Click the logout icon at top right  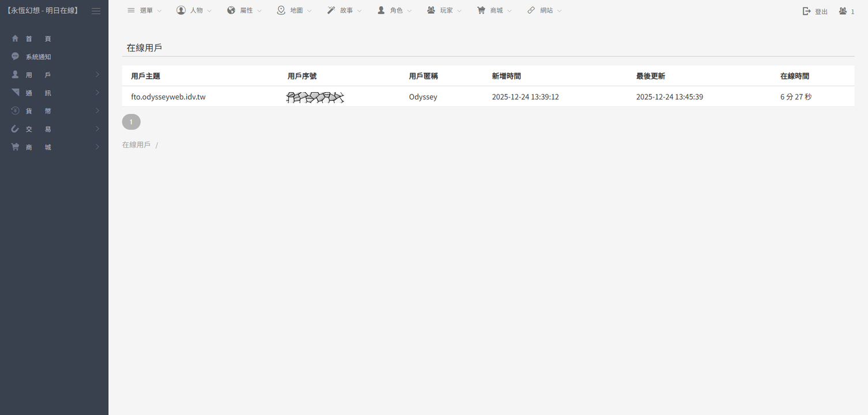click(x=807, y=11)
